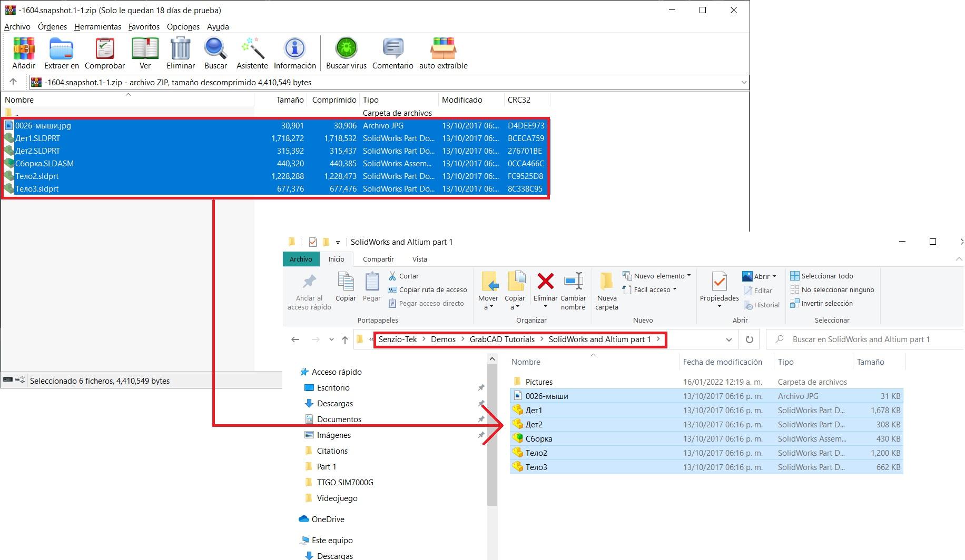Sort WinRAR list by Tamaño column

click(290, 99)
